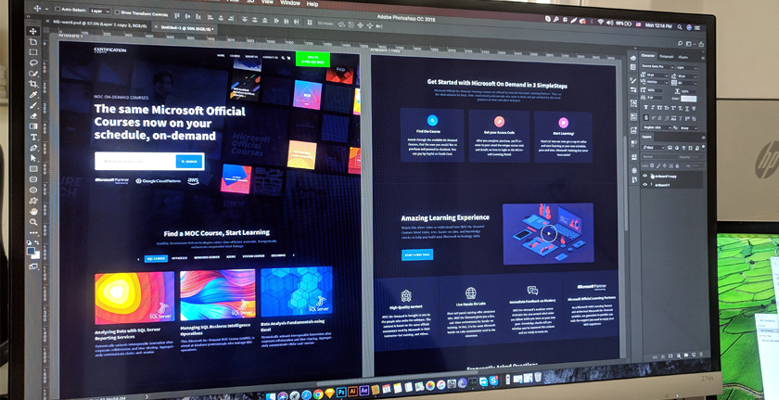Open Chrome from the Dock
The width and height of the screenshot is (779, 400).
click(x=318, y=394)
